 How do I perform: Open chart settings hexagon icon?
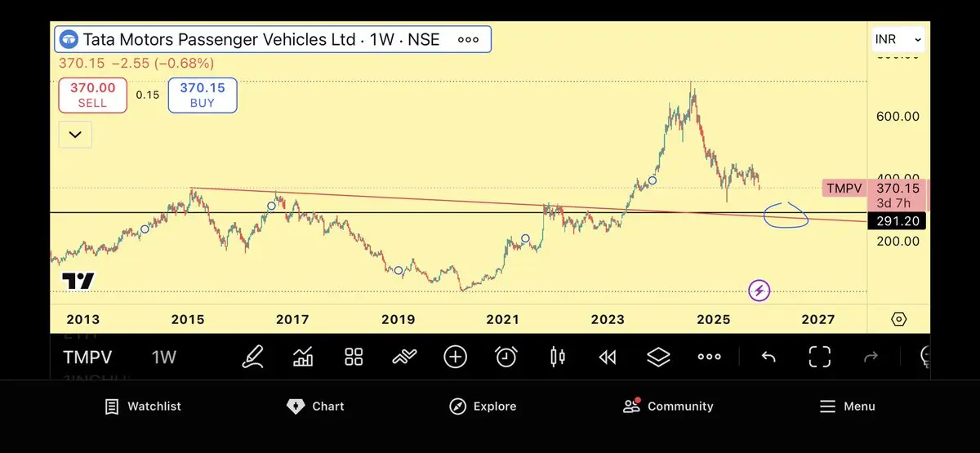click(898, 319)
